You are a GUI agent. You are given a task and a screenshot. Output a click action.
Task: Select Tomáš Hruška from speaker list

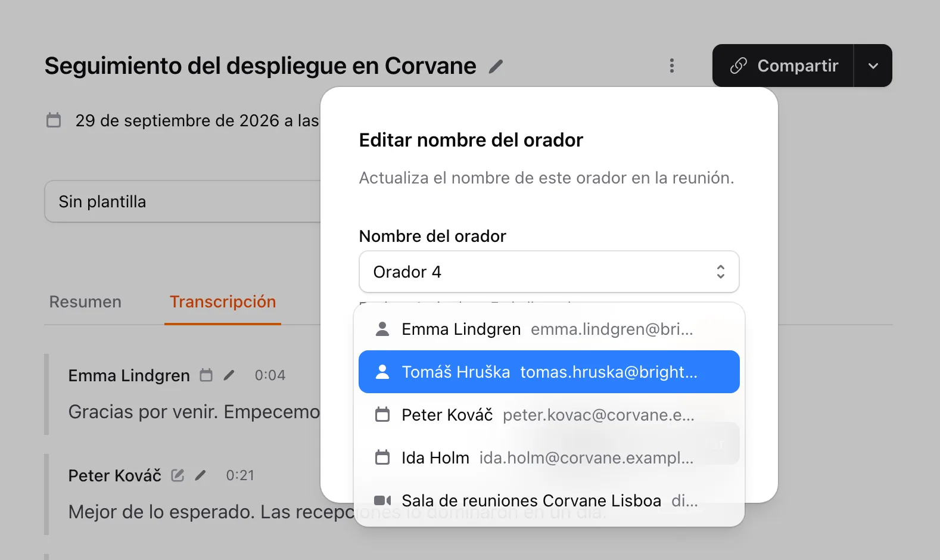tap(549, 372)
